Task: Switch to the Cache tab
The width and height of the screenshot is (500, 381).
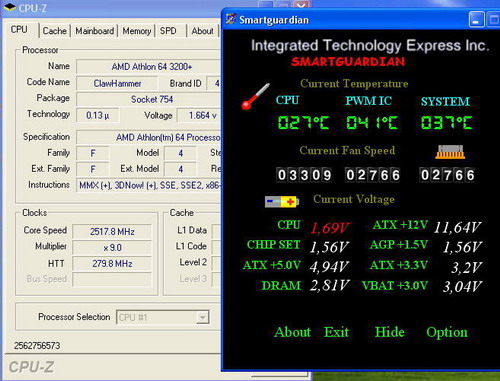Action: tap(55, 31)
